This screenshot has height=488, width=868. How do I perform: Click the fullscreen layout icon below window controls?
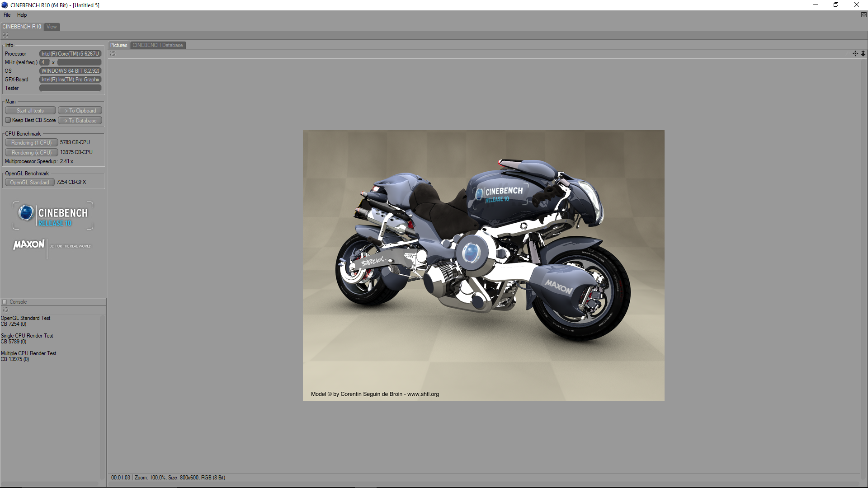(x=863, y=15)
